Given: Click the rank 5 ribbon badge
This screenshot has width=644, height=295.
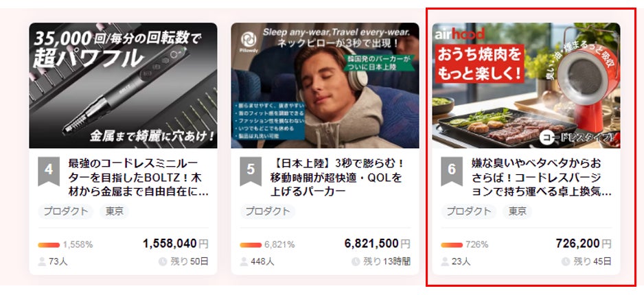Looking at the screenshot, I should click(251, 171).
